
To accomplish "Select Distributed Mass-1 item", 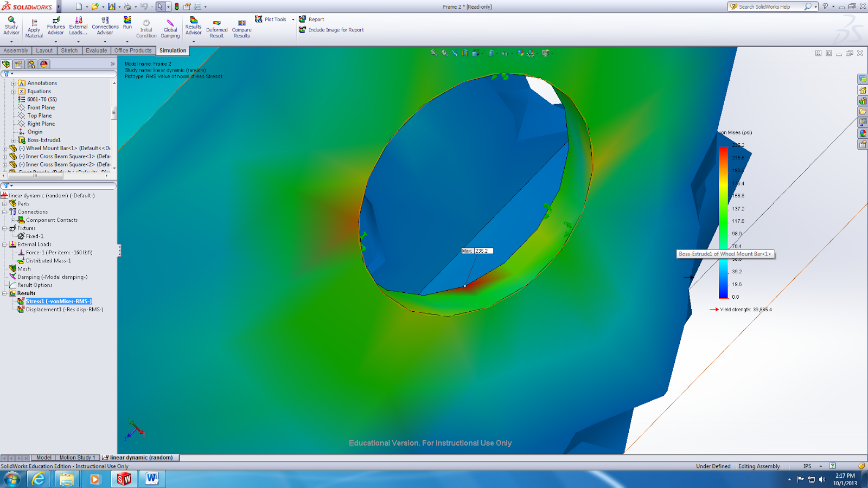I will pyautogui.click(x=48, y=261).
